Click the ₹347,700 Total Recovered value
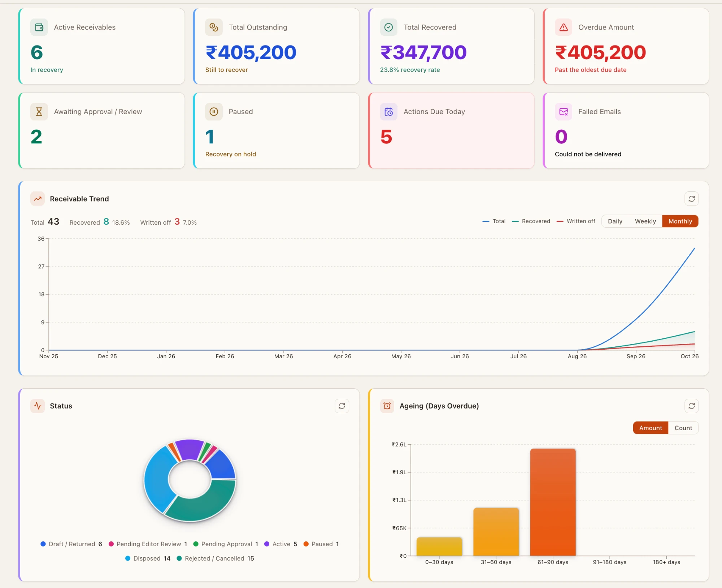 (x=423, y=52)
